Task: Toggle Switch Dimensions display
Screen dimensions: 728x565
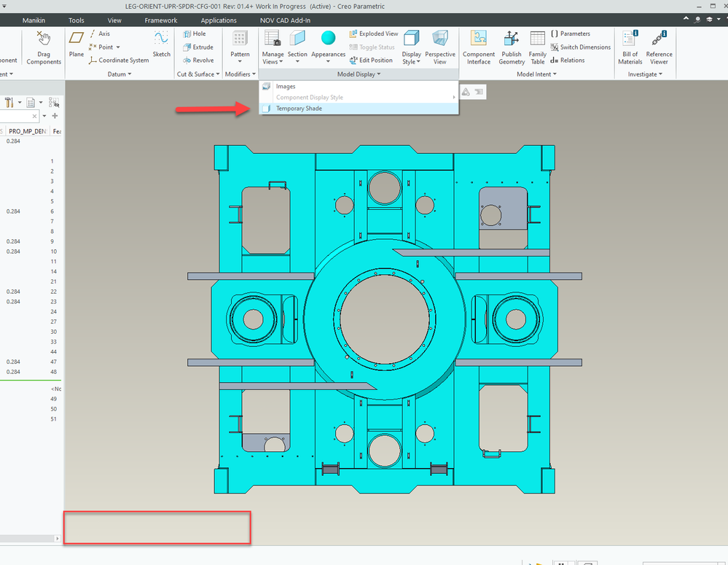Action: 580,47
